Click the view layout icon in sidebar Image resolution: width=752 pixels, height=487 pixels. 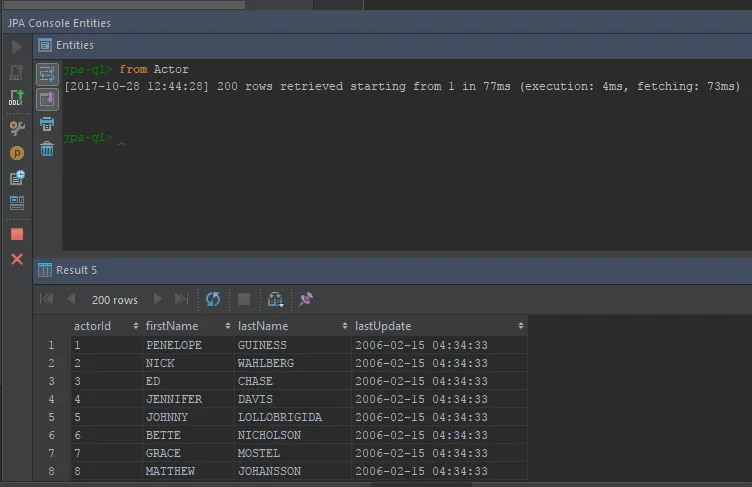point(17,202)
